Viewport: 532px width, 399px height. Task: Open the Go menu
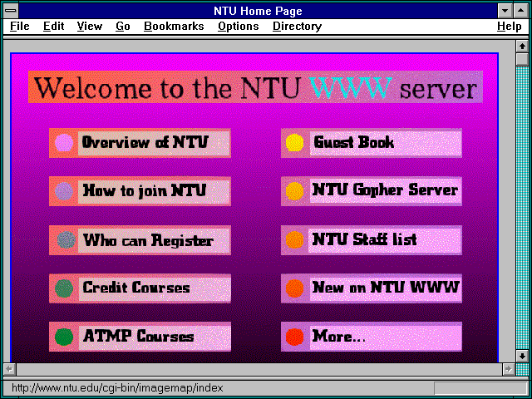[123, 26]
